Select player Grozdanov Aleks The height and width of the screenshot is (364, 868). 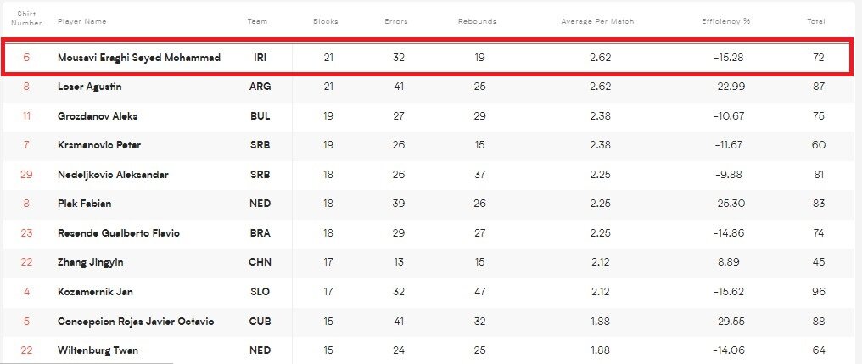[98, 116]
